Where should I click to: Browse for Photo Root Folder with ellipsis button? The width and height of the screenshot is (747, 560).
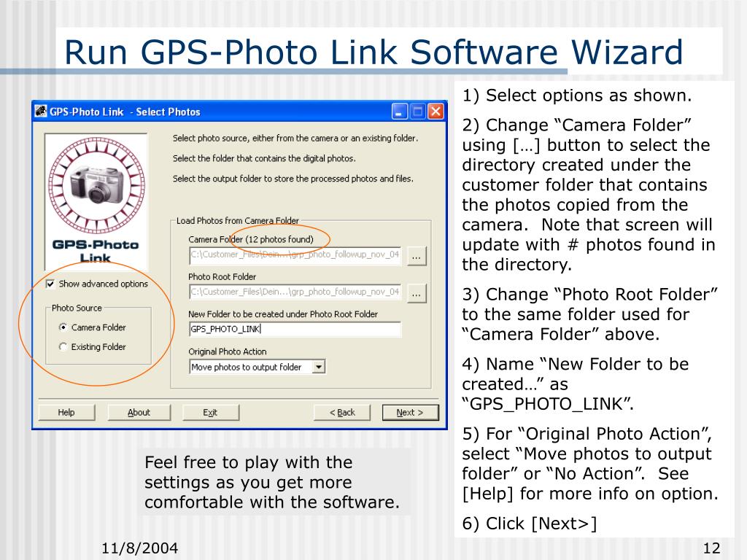point(416,294)
